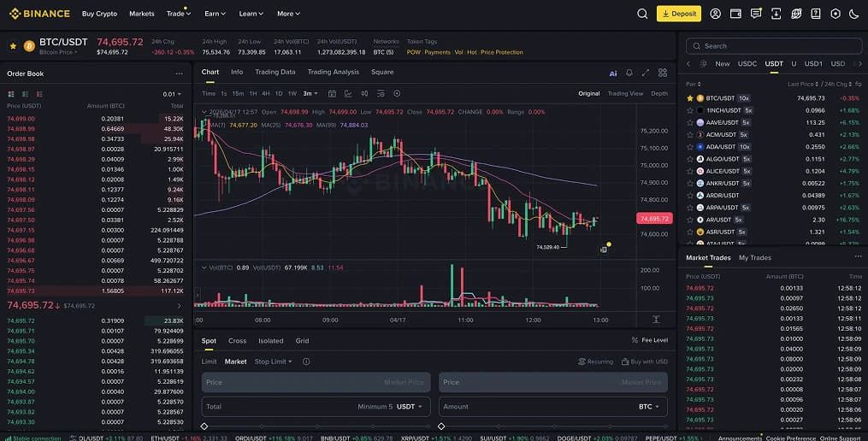Open the Stop Limit order type dropdown

(x=273, y=362)
